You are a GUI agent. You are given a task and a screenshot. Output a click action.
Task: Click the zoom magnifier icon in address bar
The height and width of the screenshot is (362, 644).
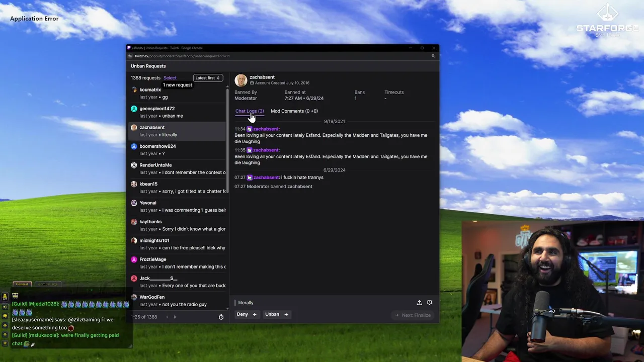[x=433, y=56]
